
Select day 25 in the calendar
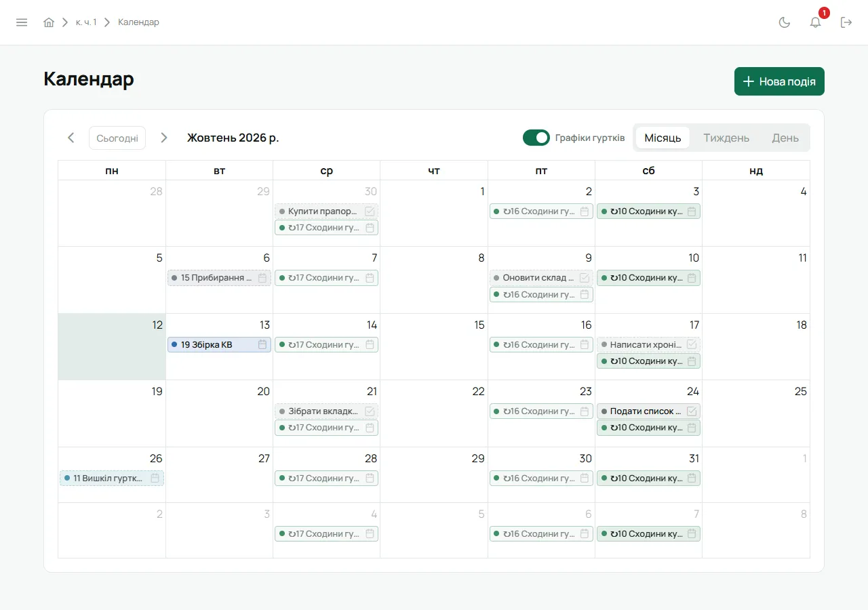click(756, 413)
